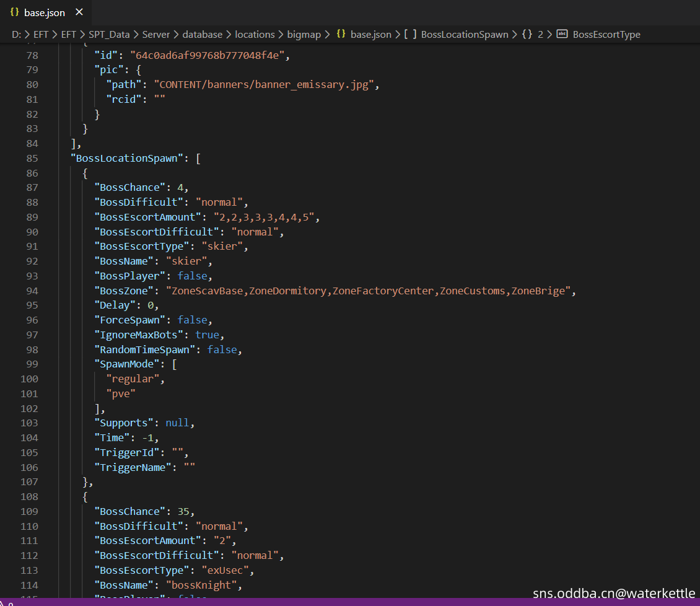Click line number 85 in the gutter
This screenshot has width=700, height=606.
[x=32, y=158]
